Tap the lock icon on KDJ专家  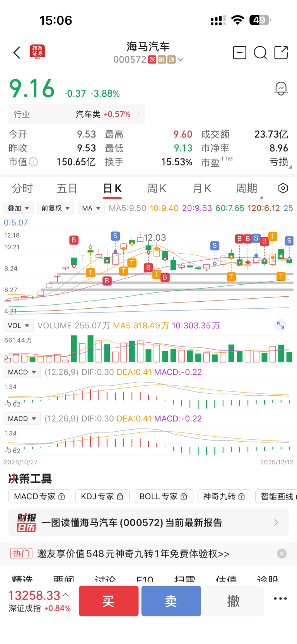pos(120,496)
